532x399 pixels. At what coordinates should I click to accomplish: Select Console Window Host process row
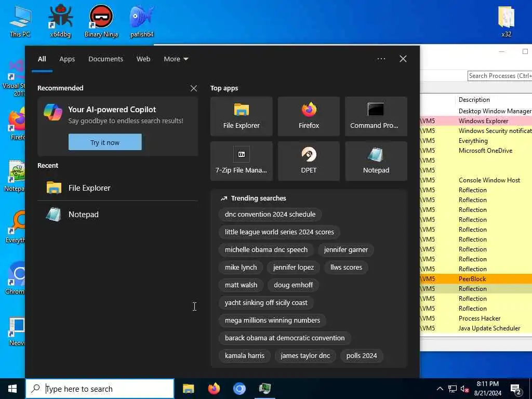[x=476, y=180]
